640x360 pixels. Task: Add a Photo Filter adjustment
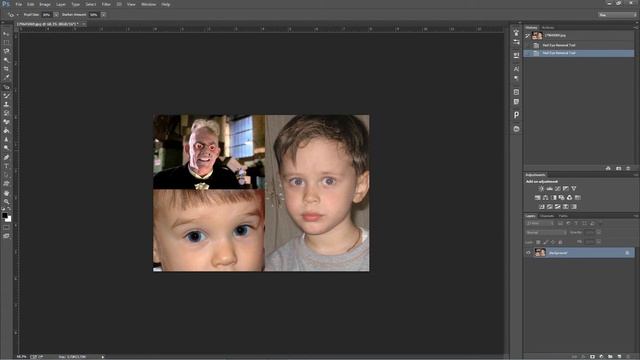pos(562,198)
